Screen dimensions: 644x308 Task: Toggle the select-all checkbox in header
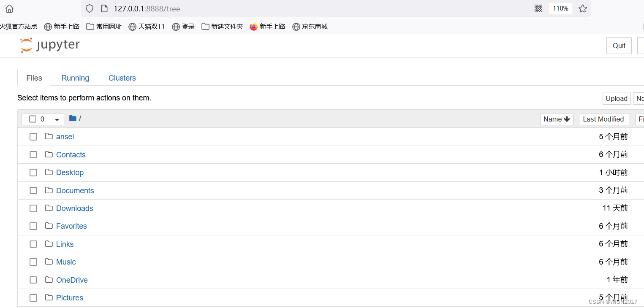tap(33, 119)
